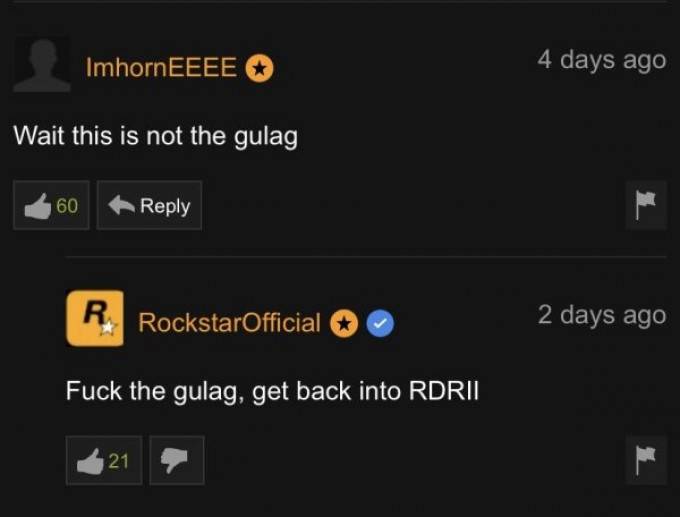Downvote the RockstarOfficial reply

point(177,460)
